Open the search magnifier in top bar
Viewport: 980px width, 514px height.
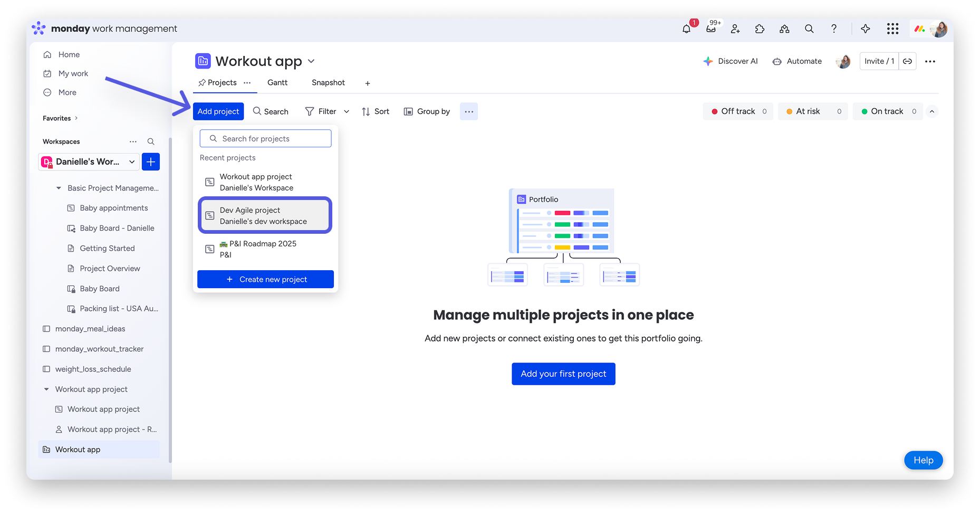[x=809, y=29]
